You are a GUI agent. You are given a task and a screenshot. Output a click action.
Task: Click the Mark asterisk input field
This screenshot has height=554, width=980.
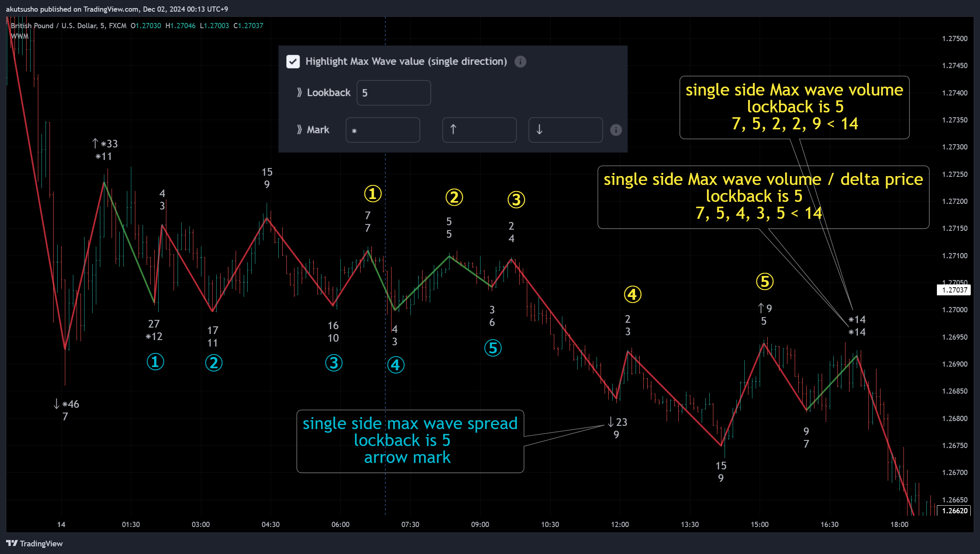(383, 130)
